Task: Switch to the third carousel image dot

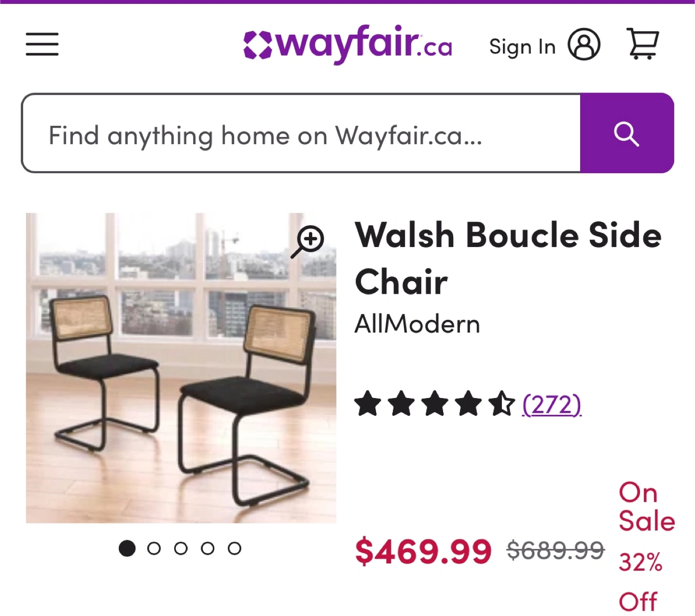Action: (181, 548)
